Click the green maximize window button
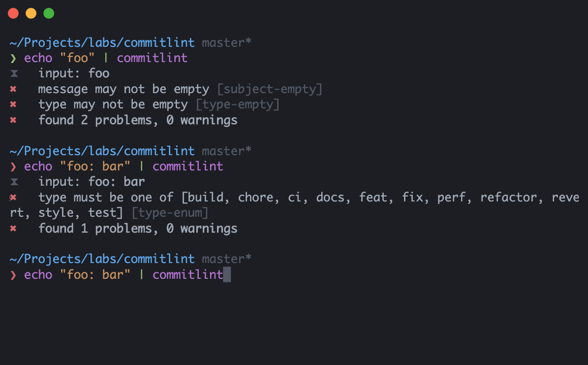 [49, 14]
